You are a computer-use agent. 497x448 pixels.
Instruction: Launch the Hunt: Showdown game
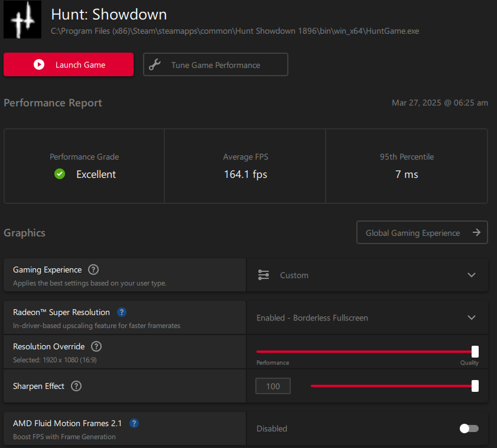[x=69, y=64]
